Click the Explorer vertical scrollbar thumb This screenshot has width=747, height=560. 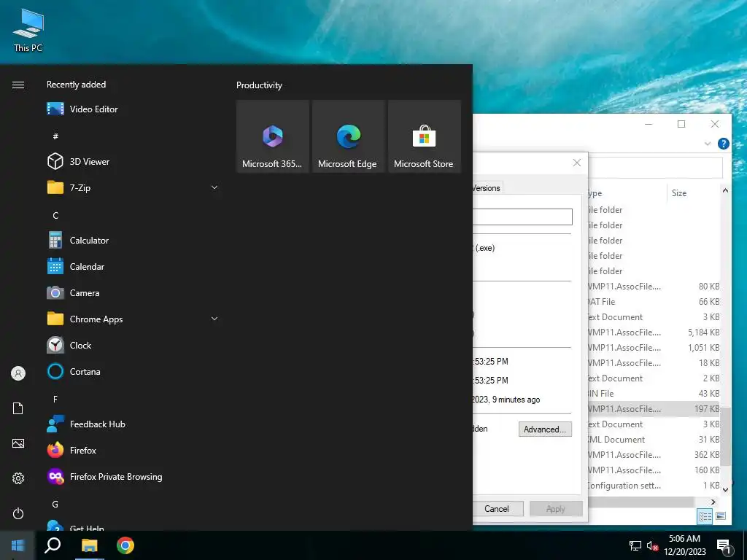(x=725, y=437)
